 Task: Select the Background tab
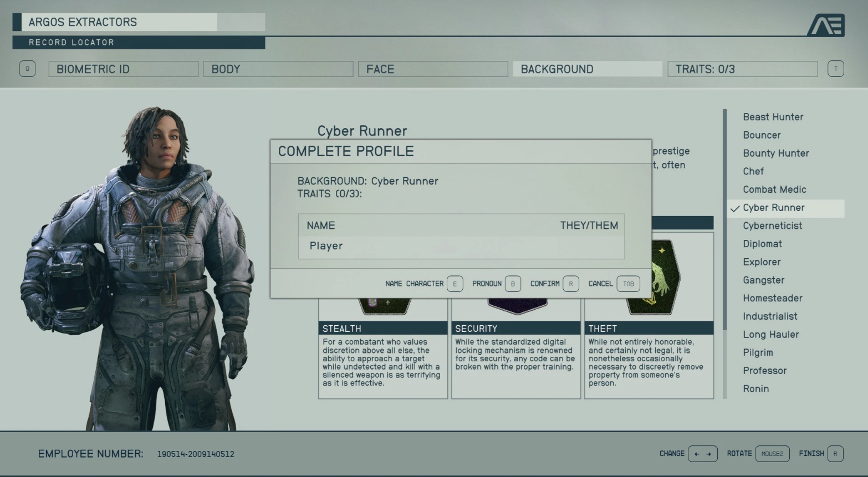coord(588,69)
